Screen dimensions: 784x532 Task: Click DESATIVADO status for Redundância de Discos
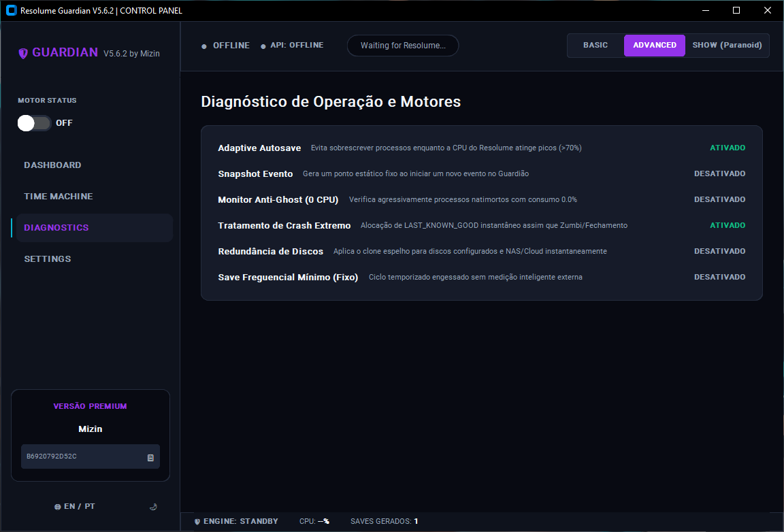719,251
